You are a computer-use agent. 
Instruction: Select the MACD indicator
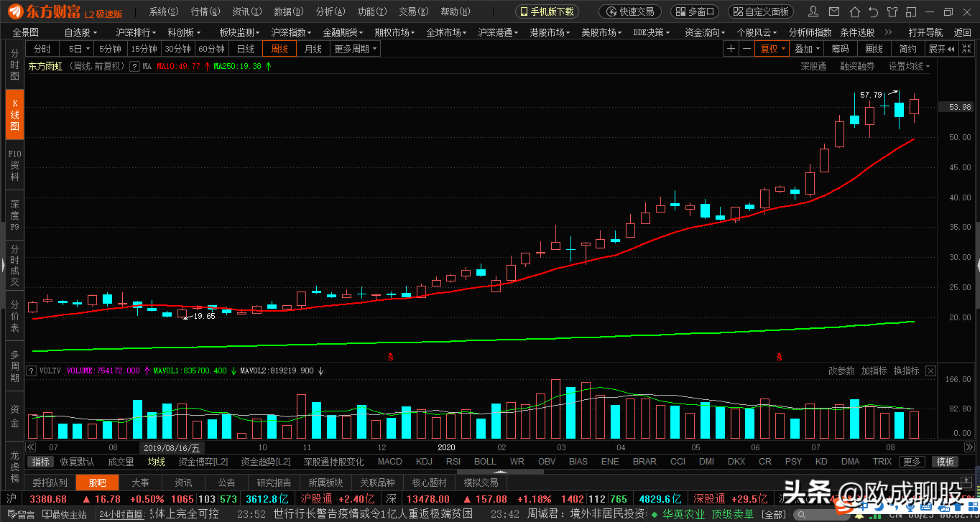pyautogui.click(x=390, y=462)
